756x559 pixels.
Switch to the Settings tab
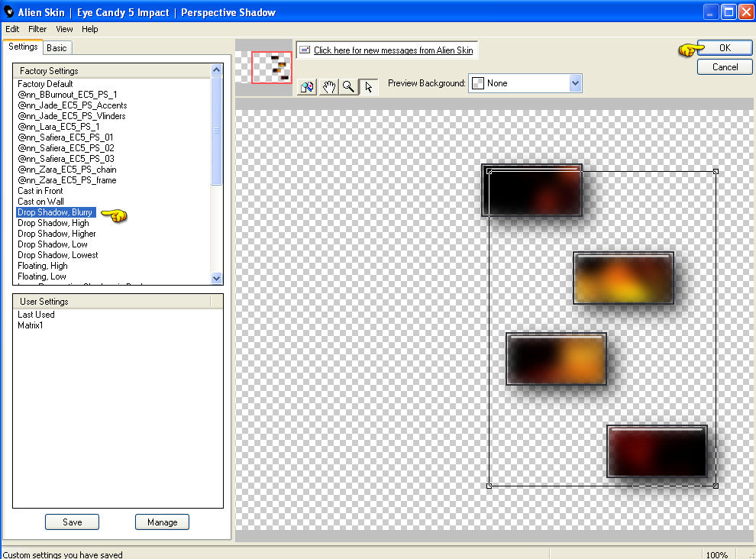tap(23, 47)
